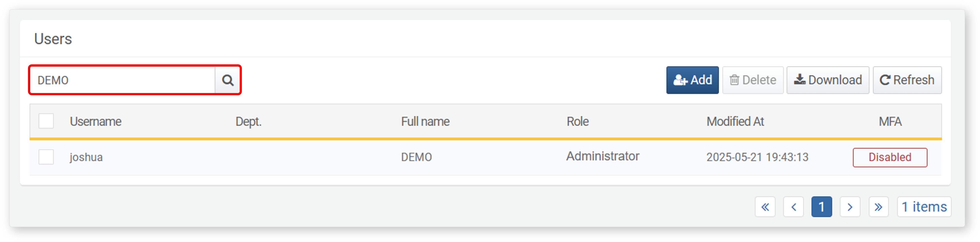Click the Add user button
980x242 pixels.
click(x=692, y=80)
